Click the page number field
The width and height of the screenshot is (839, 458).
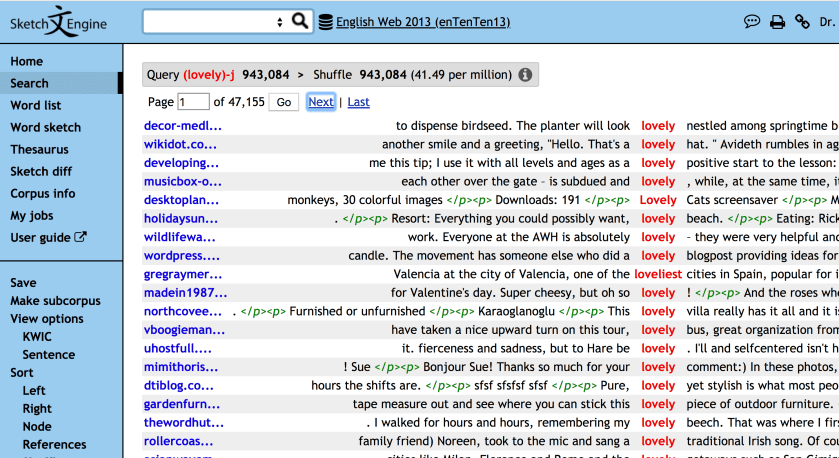tap(193, 102)
